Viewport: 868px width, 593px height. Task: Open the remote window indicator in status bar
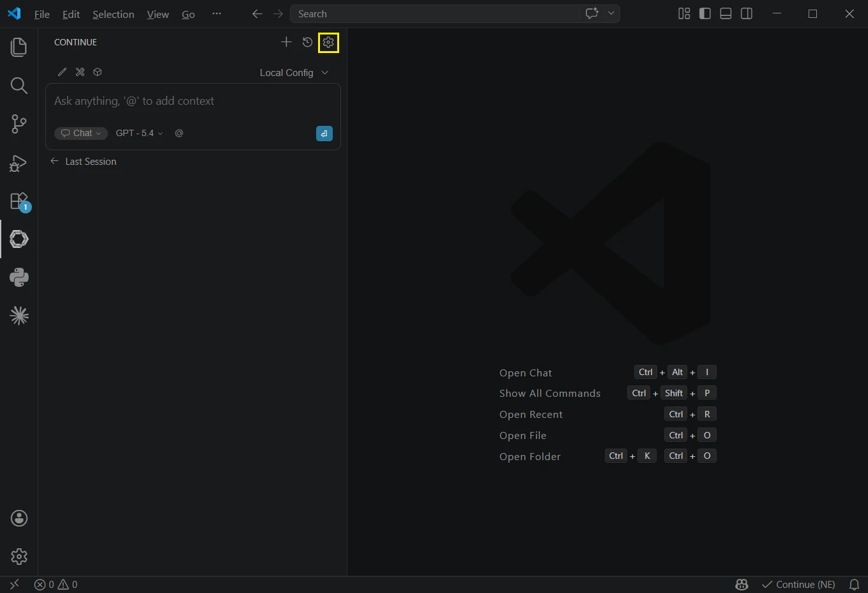(14, 585)
